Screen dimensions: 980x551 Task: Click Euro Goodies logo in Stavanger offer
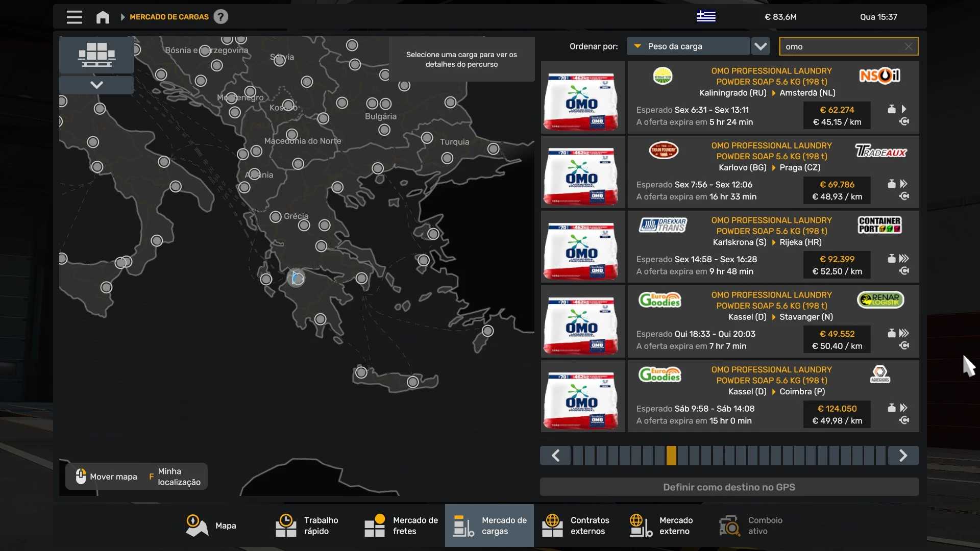point(660,300)
